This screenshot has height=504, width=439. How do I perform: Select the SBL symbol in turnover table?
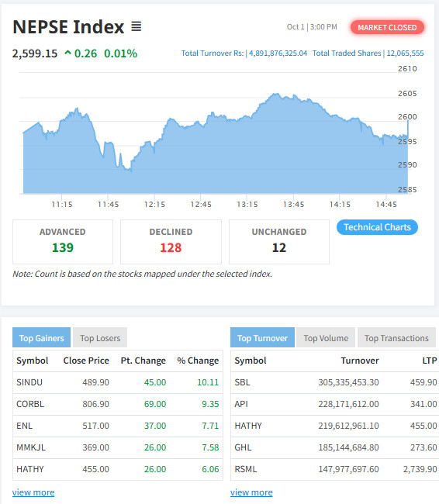click(x=242, y=382)
